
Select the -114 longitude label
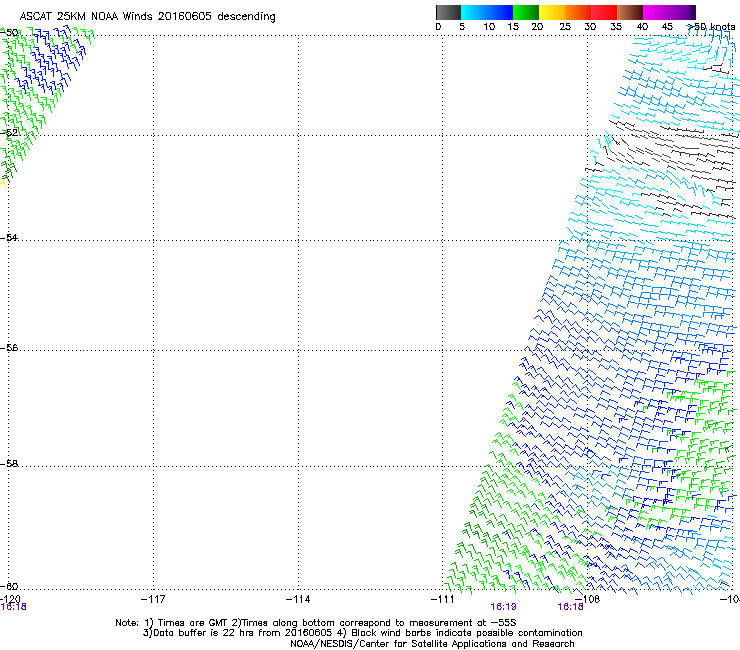click(x=298, y=599)
